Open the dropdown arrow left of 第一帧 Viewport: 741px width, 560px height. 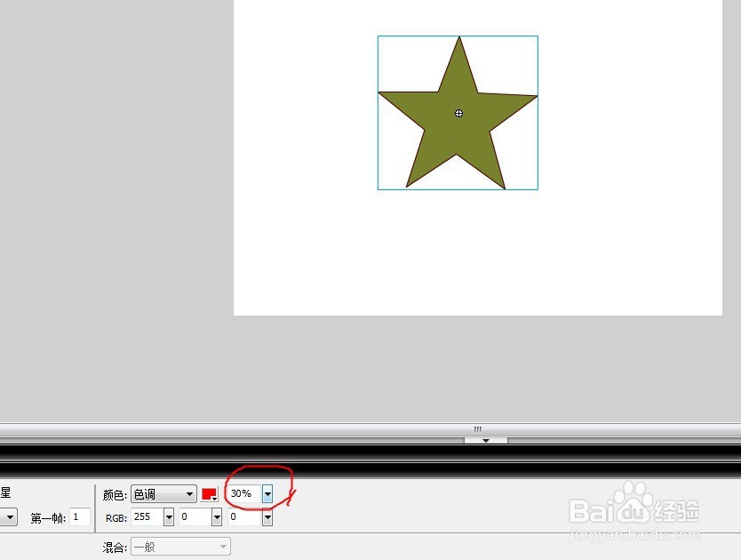pos(9,517)
